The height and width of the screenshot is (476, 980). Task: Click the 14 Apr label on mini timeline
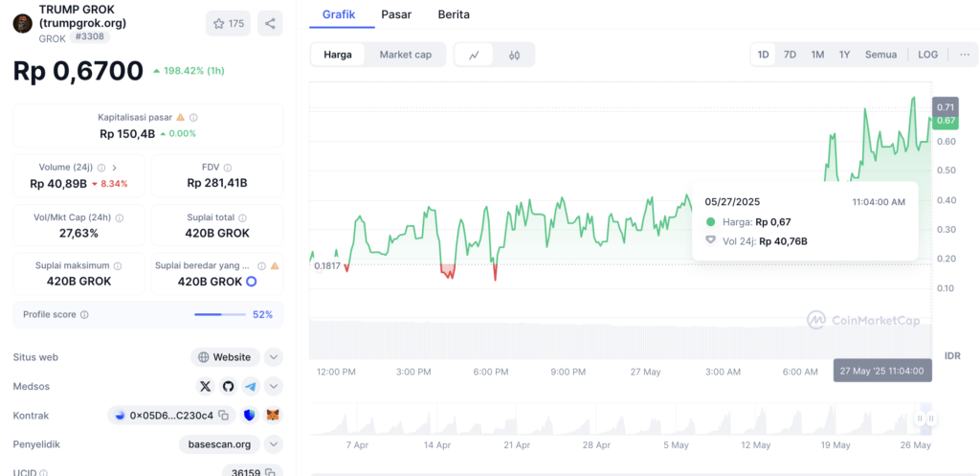(436, 445)
